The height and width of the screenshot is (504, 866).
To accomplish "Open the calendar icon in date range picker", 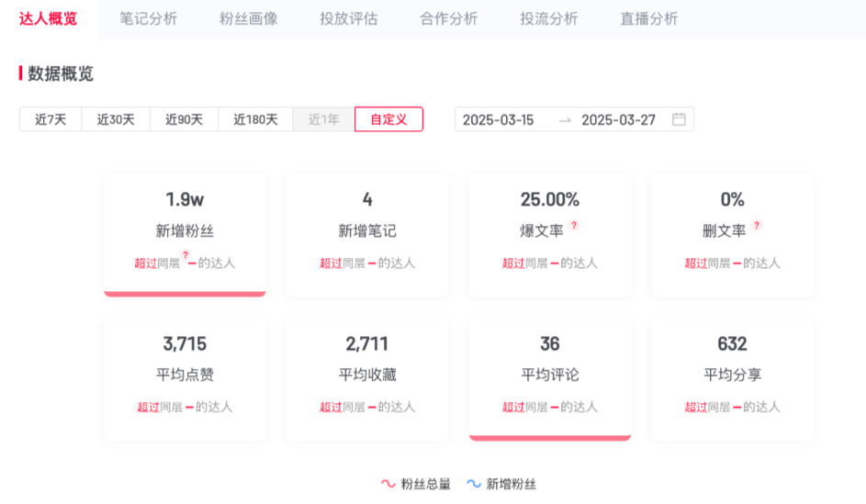I will point(679,119).
